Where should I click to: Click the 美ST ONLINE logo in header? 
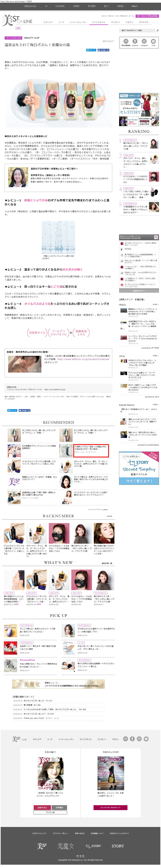pos(17,20)
